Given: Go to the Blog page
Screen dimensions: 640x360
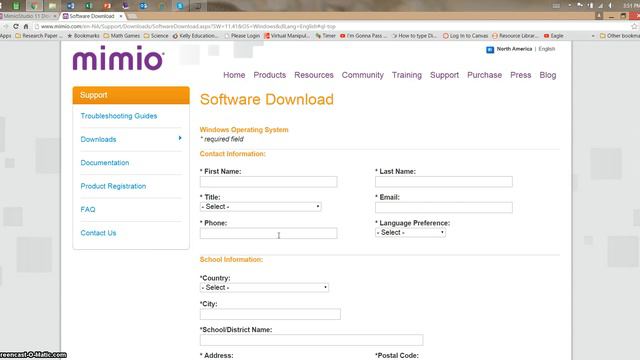Looking at the screenshot, I should [548, 75].
